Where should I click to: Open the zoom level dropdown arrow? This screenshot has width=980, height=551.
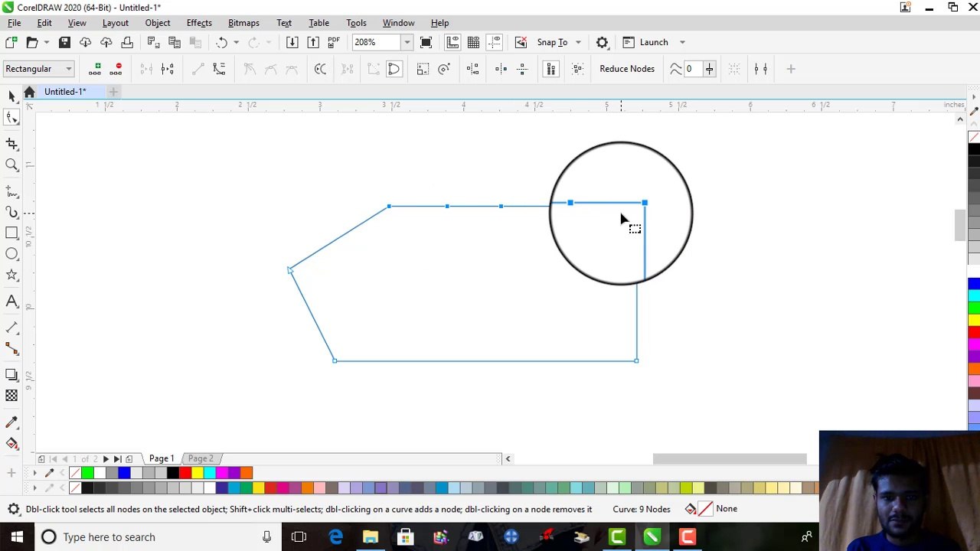(407, 42)
